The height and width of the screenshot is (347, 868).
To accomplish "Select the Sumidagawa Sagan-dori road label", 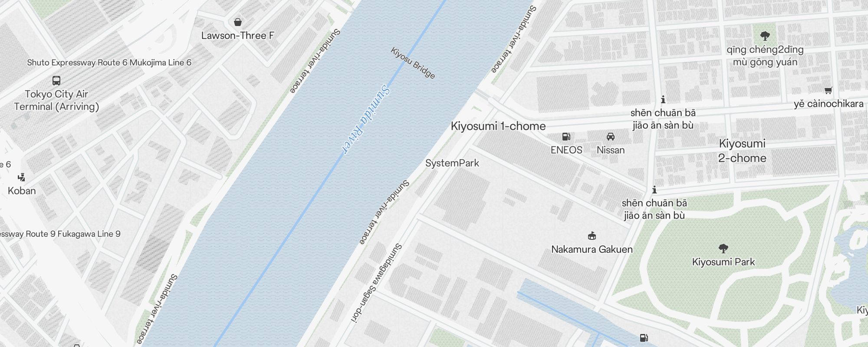I will point(376,283).
